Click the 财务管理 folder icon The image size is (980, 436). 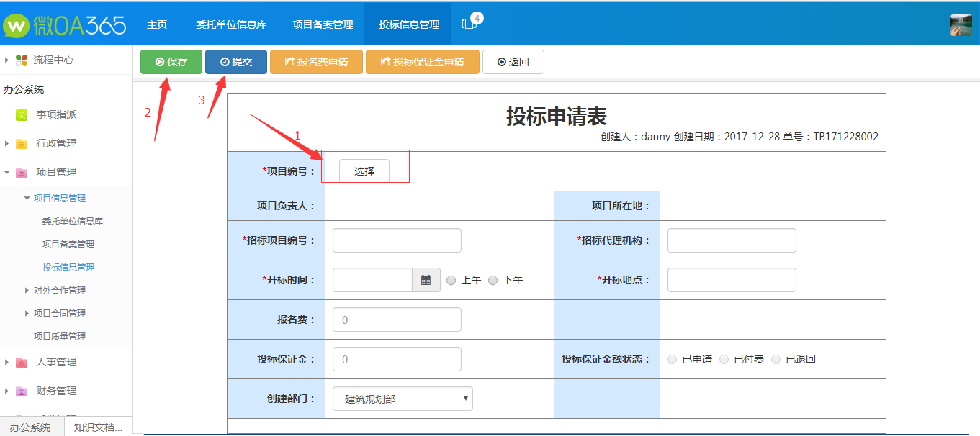click(x=22, y=391)
